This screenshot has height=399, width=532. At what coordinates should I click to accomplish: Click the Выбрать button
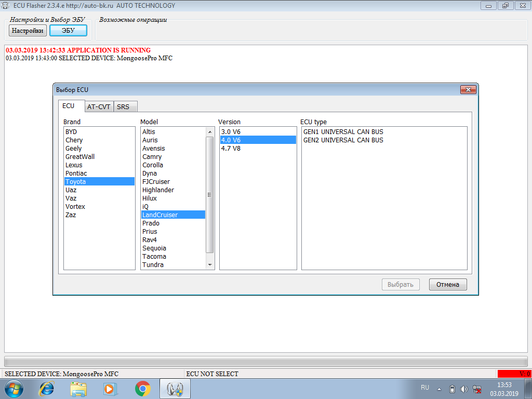401,284
